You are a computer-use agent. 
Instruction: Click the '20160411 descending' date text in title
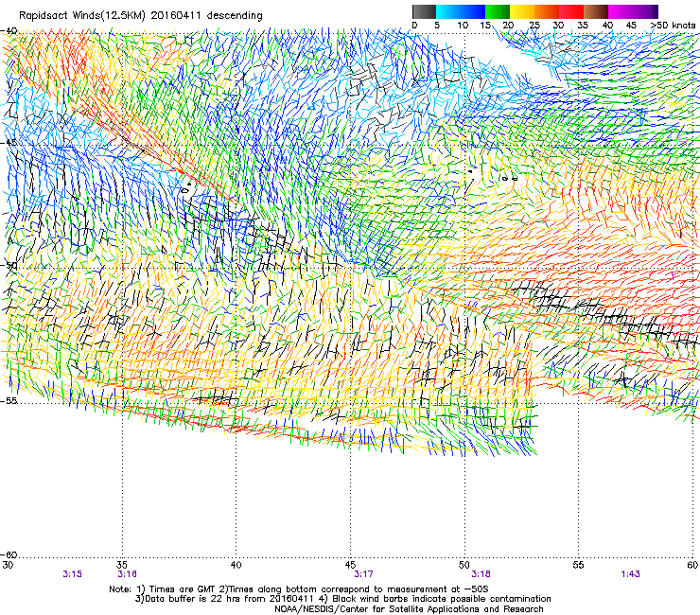pyautogui.click(x=207, y=15)
